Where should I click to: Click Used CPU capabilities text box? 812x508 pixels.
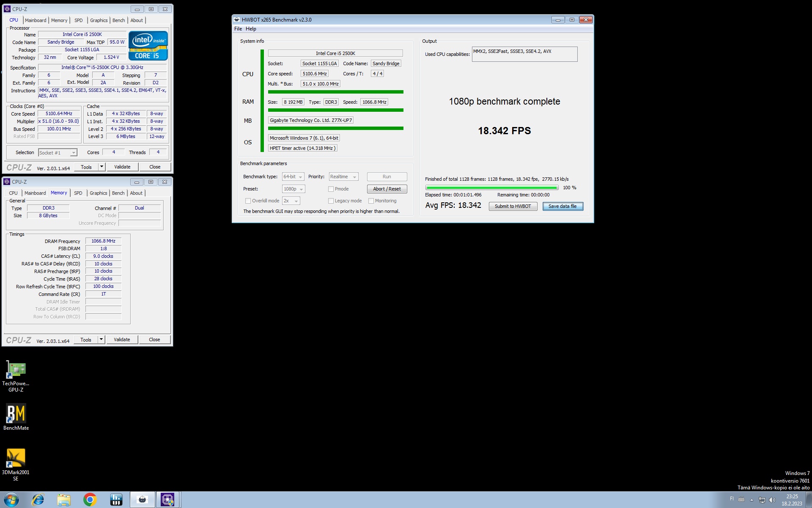pos(524,54)
